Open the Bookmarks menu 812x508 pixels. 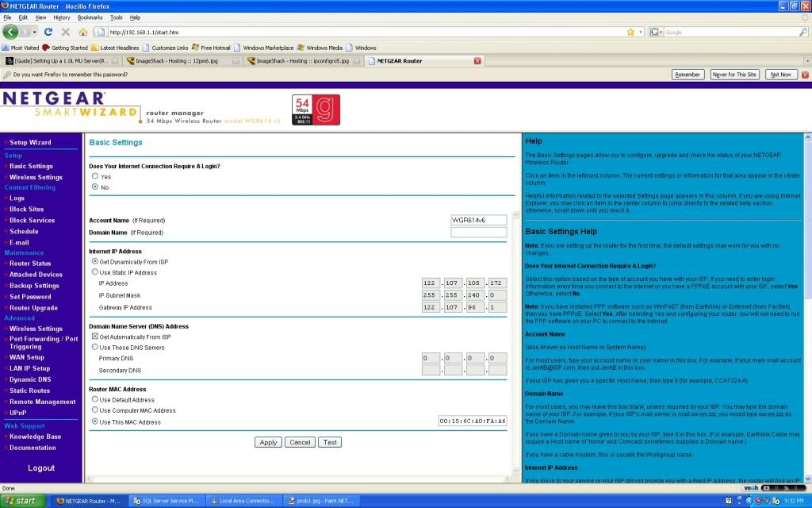click(90, 17)
